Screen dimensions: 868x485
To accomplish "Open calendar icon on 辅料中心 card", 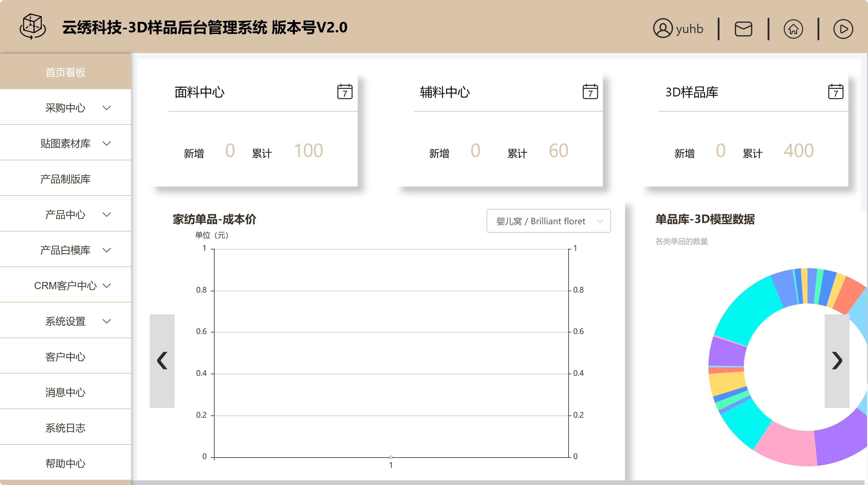I will [590, 92].
